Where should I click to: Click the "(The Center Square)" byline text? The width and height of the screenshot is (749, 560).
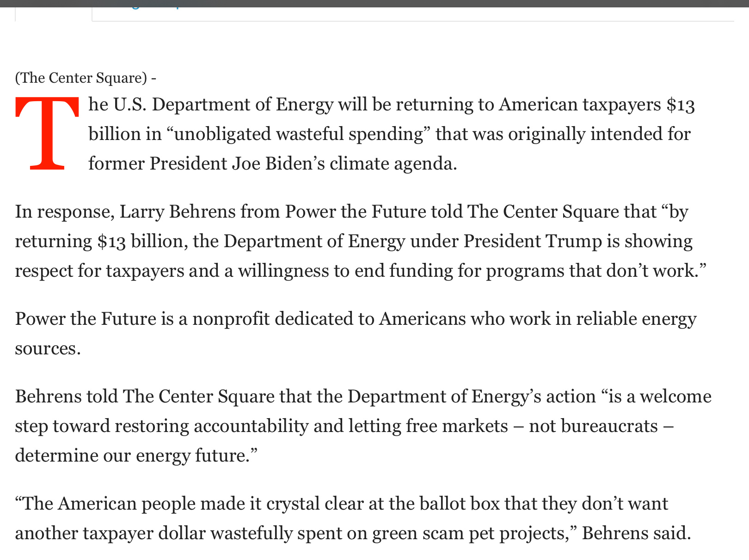81,78
